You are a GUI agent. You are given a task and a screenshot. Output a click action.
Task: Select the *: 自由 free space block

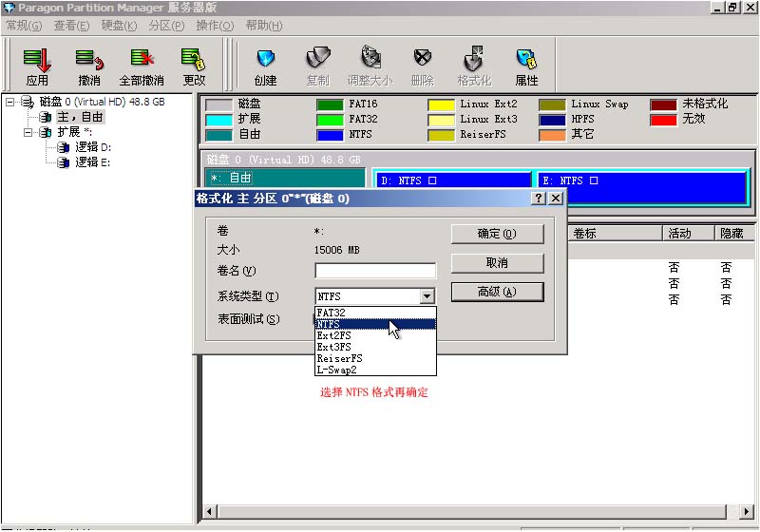(x=286, y=178)
